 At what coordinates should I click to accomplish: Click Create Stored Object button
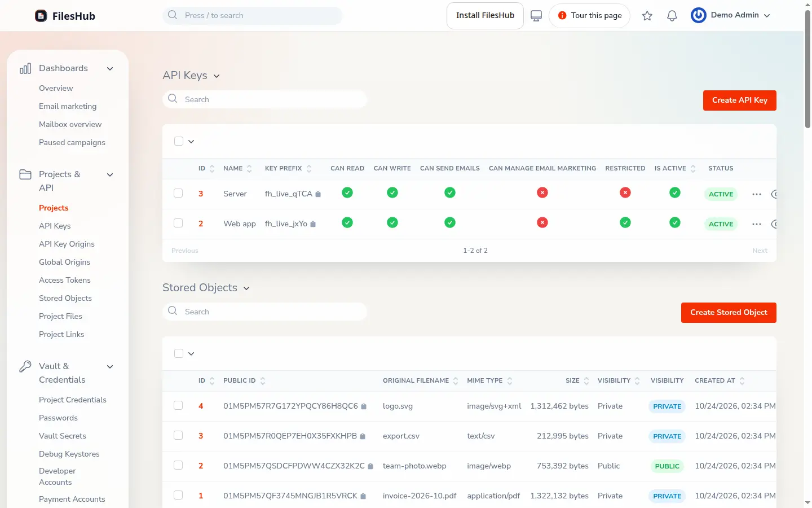tap(729, 313)
